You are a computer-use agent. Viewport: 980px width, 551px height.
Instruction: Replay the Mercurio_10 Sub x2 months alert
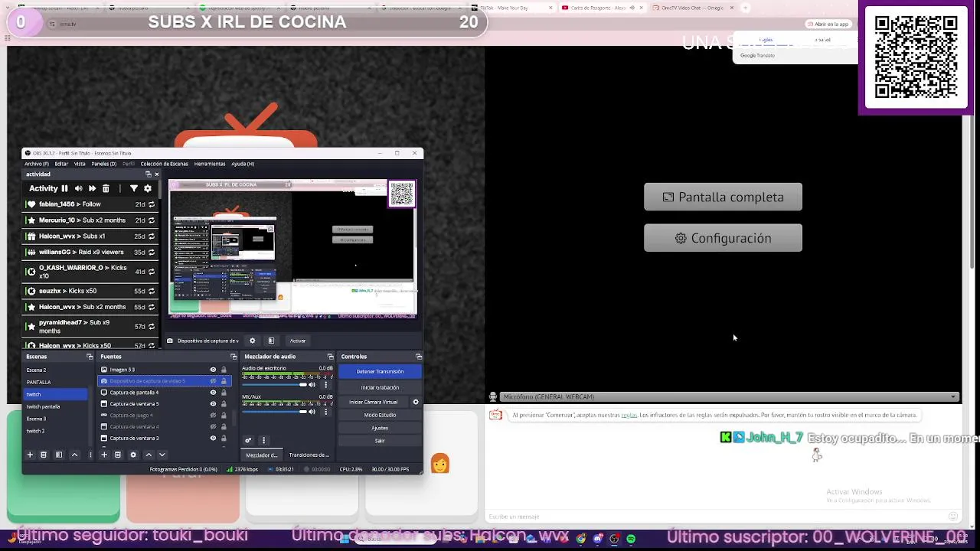point(152,220)
